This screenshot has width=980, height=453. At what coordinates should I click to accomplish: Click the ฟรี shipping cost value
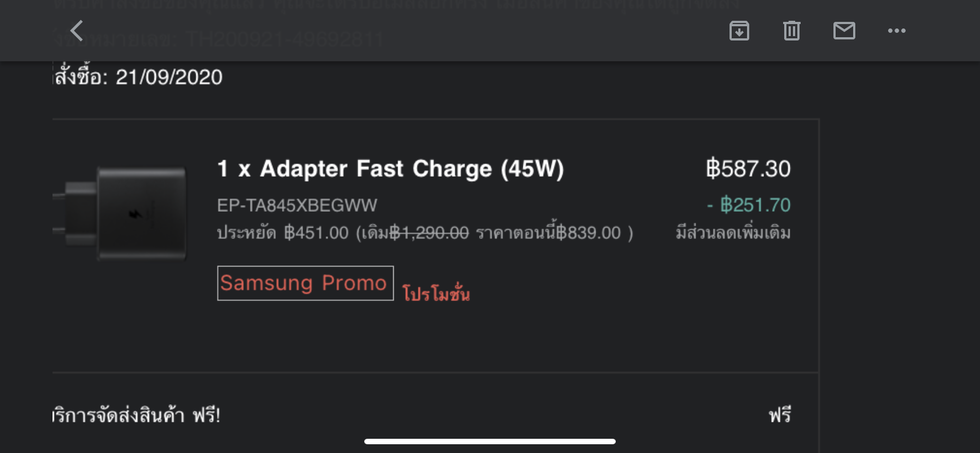click(x=780, y=415)
